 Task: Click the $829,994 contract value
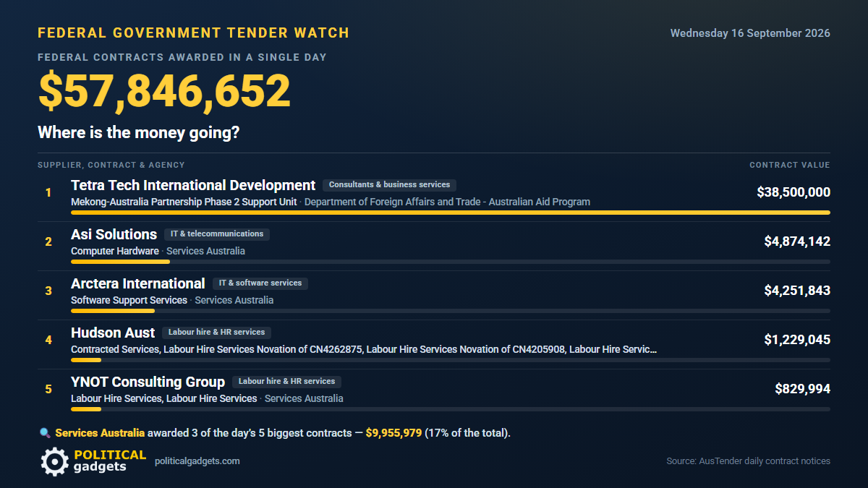tap(802, 389)
